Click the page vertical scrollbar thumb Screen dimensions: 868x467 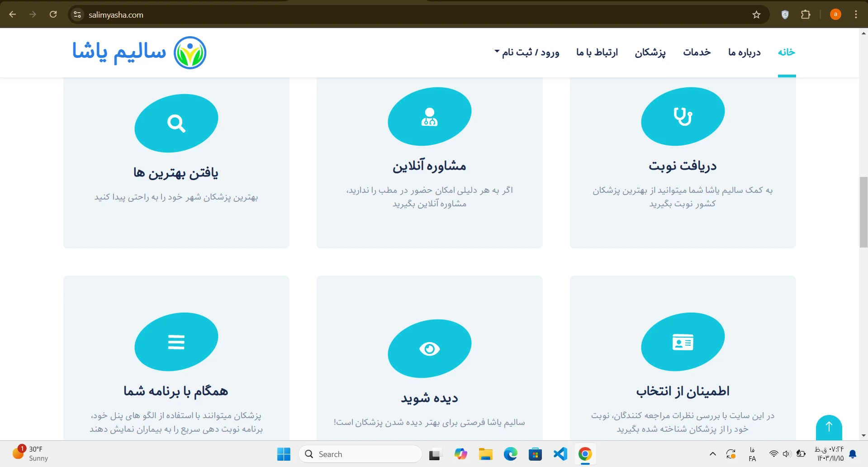pyautogui.click(x=863, y=212)
